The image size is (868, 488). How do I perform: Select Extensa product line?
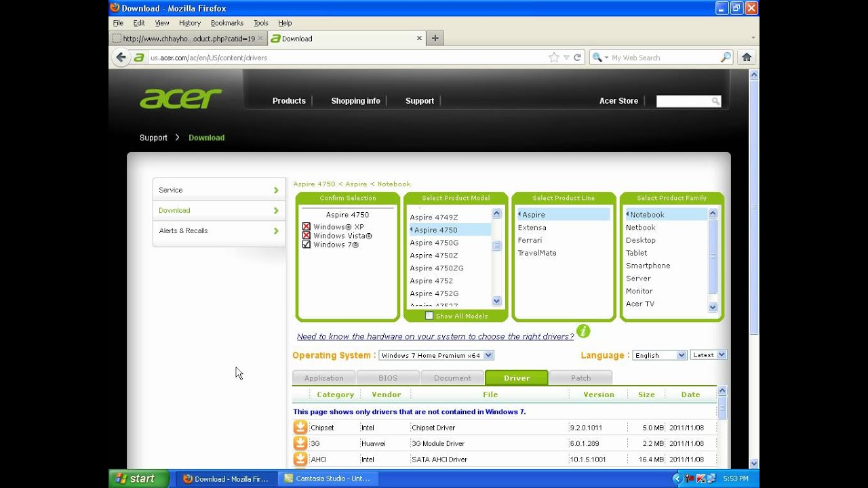(x=532, y=228)
